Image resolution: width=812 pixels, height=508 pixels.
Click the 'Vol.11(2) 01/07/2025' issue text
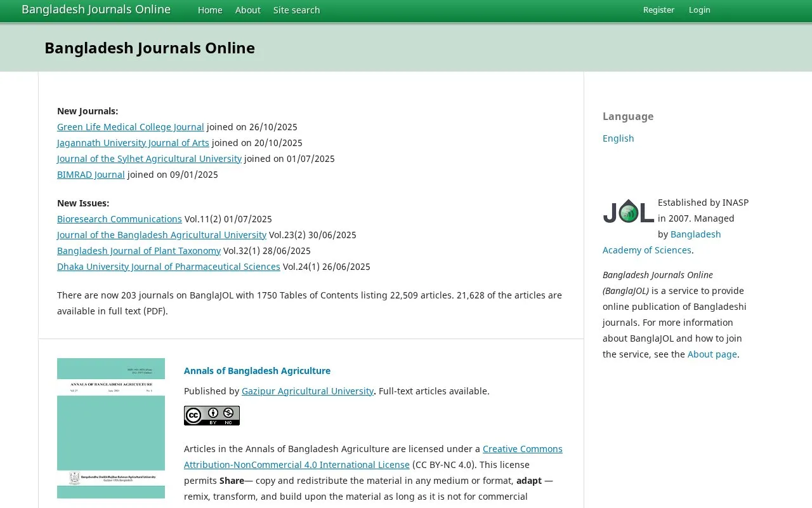[x=228, y=219]
